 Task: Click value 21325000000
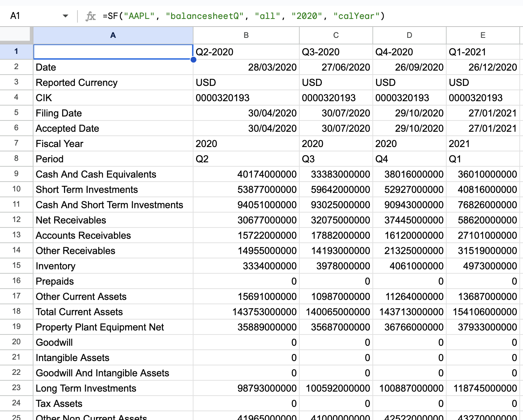(410, 250)
